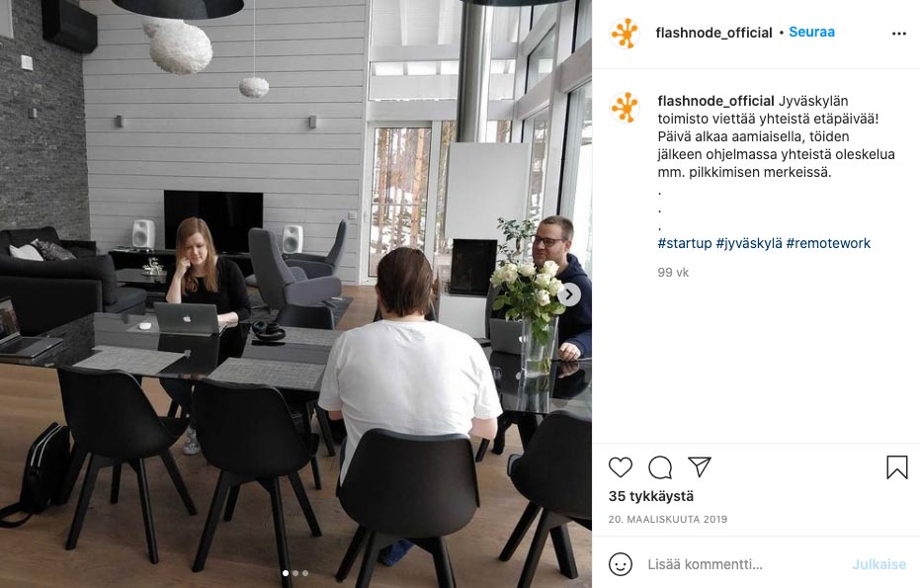
Task: Open the post date 20. maaliskuuta 2019
Action: [x=668, y=519]
